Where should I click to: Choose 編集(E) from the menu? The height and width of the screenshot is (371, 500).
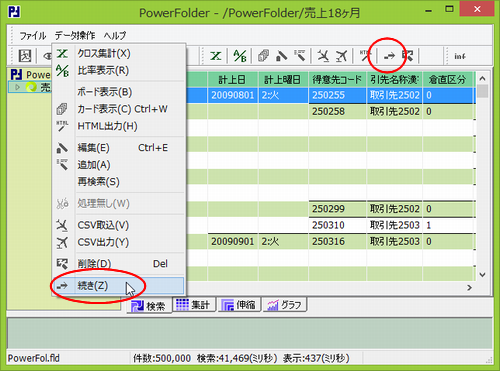tap(119, 148)
